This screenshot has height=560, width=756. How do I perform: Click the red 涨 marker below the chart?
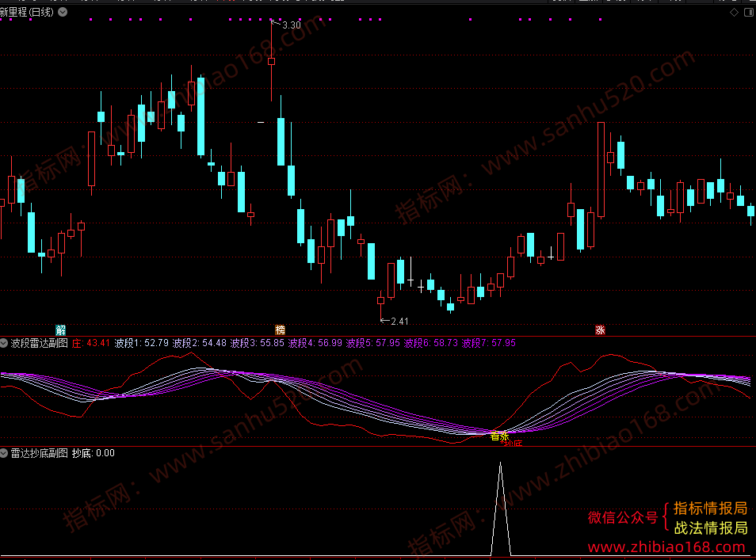click(x=600, y=330)
